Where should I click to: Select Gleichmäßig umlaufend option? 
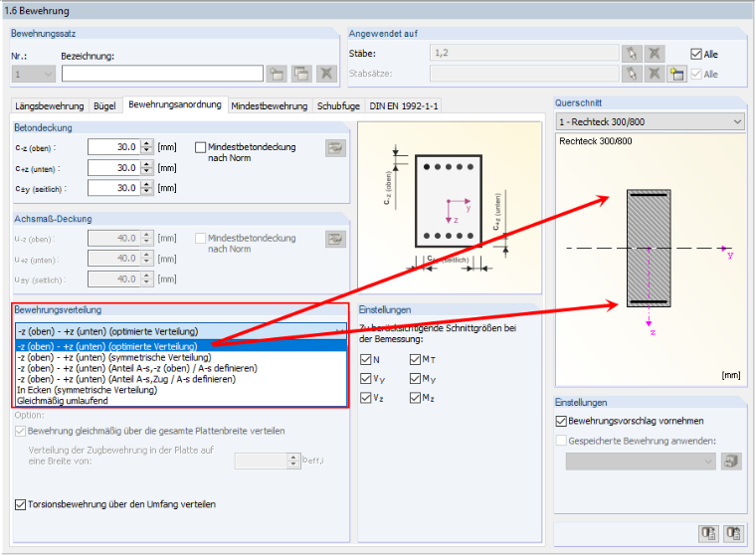pyautogui.click(x=181, y=401)
